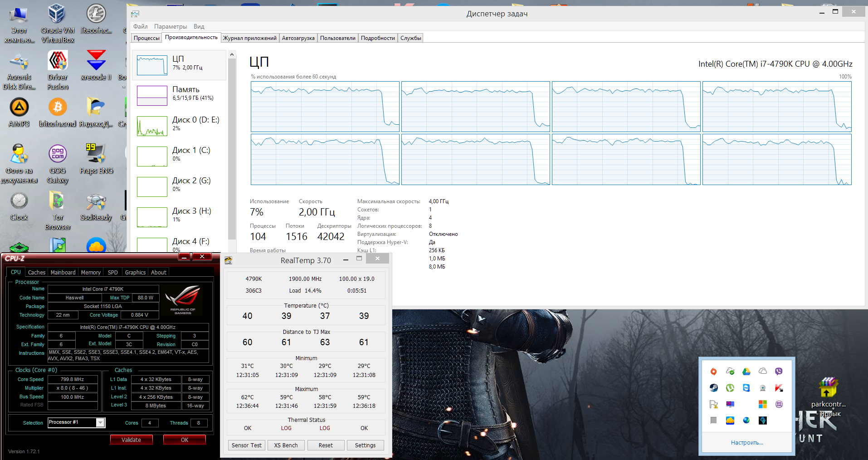Click the Action Center flag tray icon

pyautogui.click(x=713, y=404)
